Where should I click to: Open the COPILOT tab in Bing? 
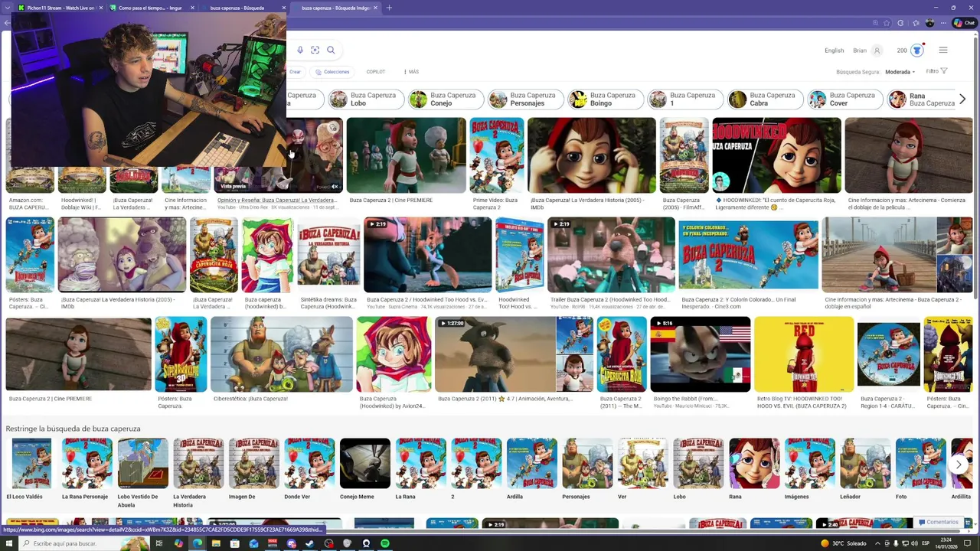[376, 72]
